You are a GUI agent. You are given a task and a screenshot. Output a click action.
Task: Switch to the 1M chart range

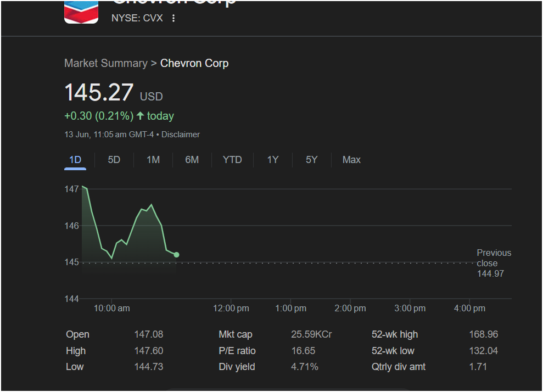tap(153, 160)
